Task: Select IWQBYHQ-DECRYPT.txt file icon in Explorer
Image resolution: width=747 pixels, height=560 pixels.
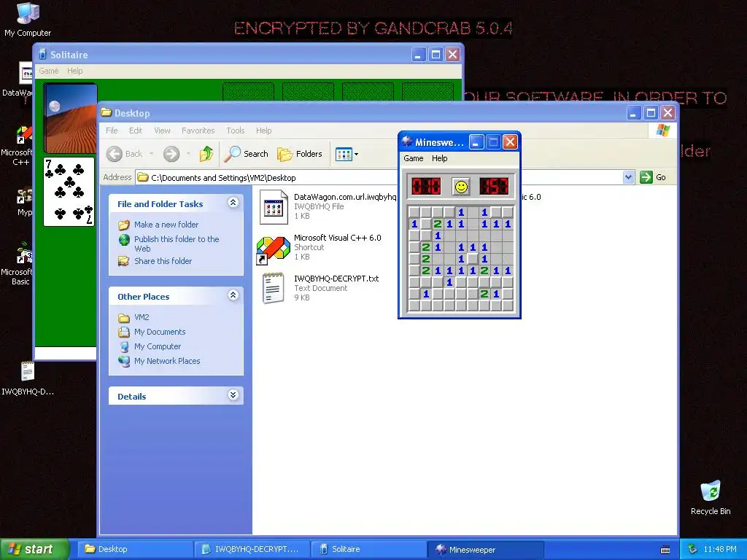Action: (273, 287)
